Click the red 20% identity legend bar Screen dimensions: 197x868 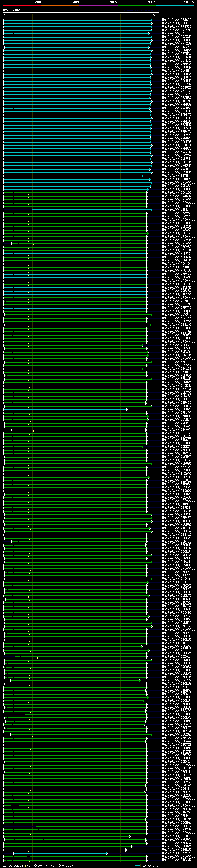(x=22, y=6)
